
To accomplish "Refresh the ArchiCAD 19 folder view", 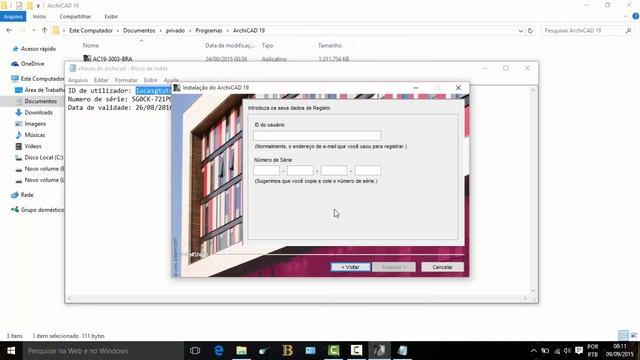I will pyautogui.click(x=530, y=31).
